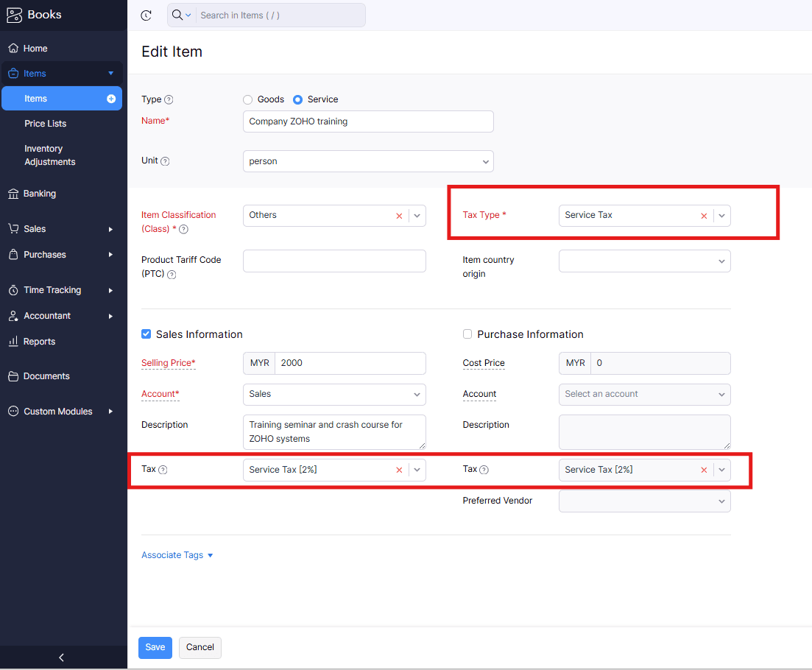The height and width of the screenshot is (670, 812).
Task: Expand the search scope dropdown arrow
Action: tap(188, 15)
